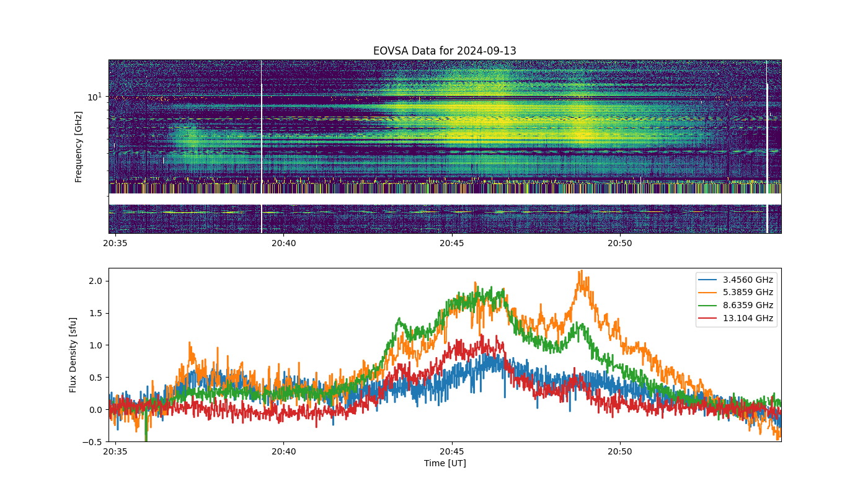Click the 'Time [UT]' axis label

click(x=445, y=463)
